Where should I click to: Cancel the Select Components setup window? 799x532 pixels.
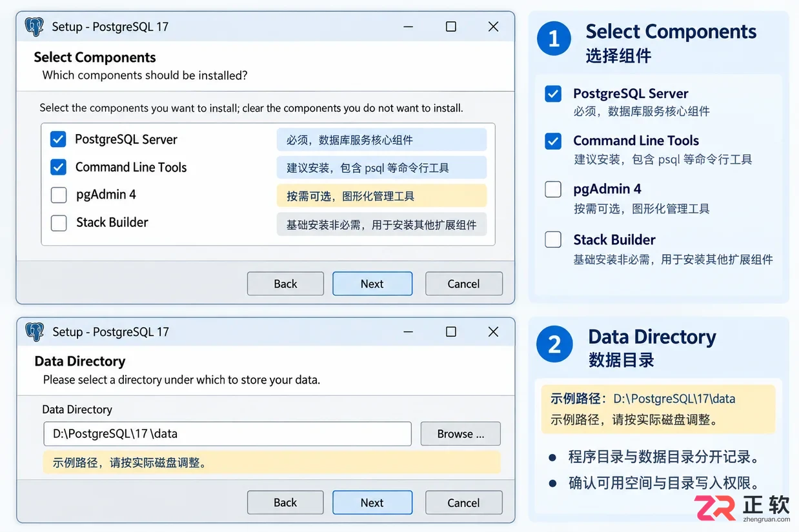(463, 284)
